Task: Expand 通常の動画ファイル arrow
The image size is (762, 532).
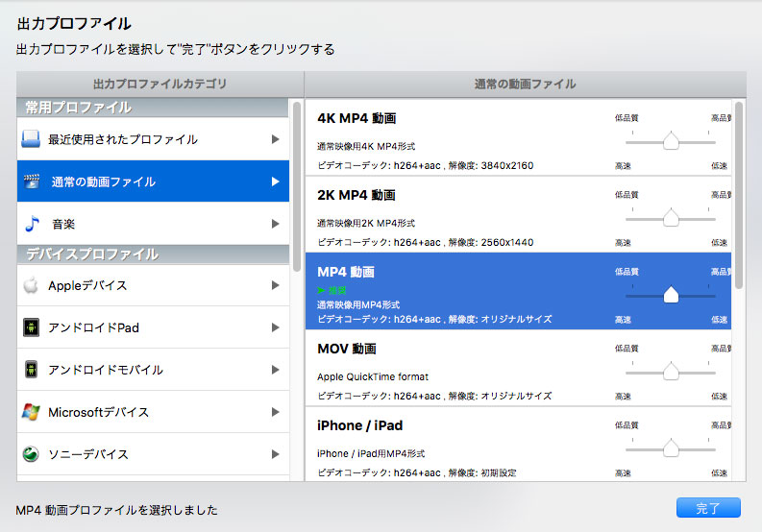Action: tap(276, 181)
